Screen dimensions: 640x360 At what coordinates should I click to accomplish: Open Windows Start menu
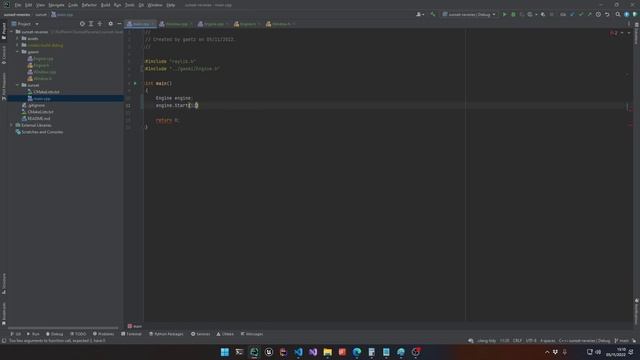coord(224,352)
